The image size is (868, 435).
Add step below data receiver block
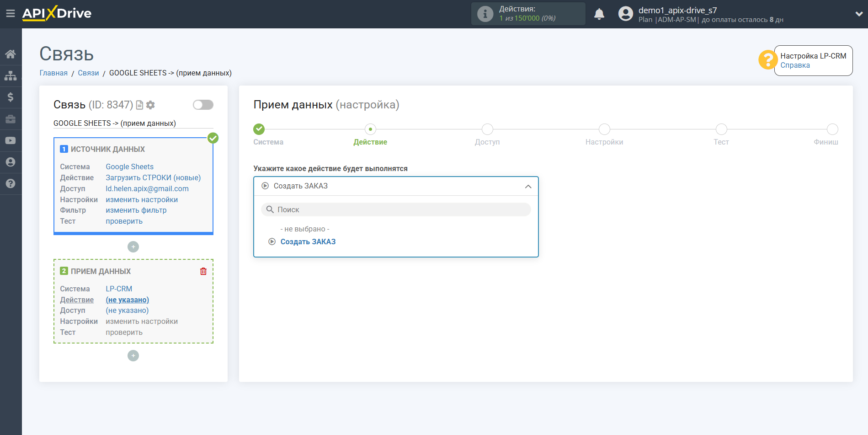tap(133, 355)
